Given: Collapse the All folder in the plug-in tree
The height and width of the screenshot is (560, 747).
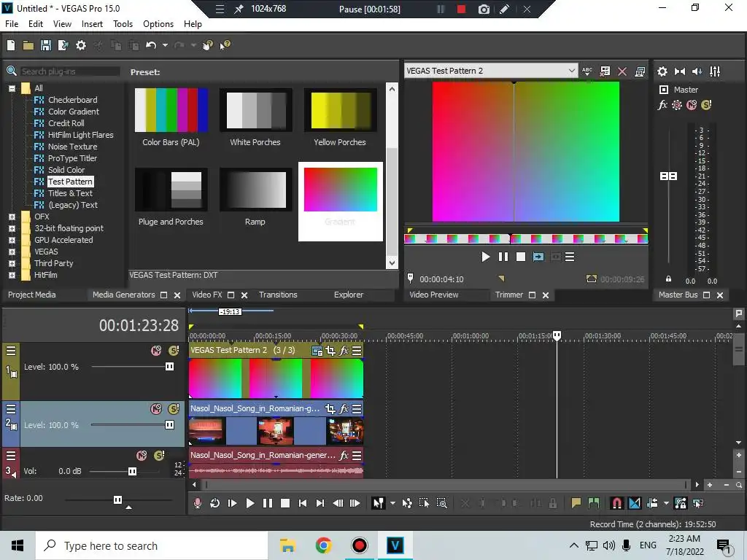Looking at the screenshot, I should point(12,88).
